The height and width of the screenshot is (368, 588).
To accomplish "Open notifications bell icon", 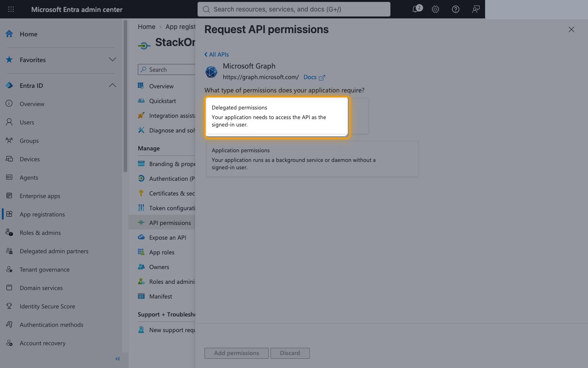I will coord(416,9).
